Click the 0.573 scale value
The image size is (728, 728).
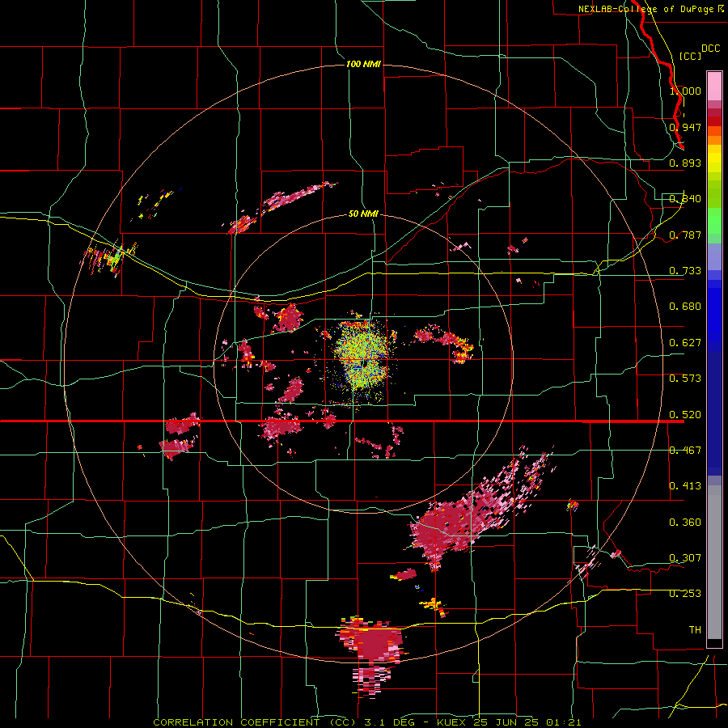[x=685, y=379]
